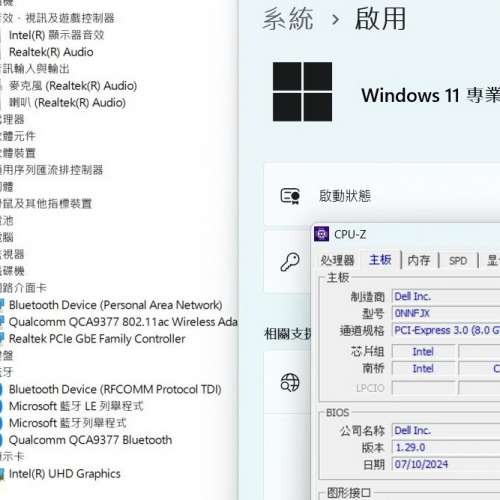Click the 鼠及其他指標裝置 category
Viewport: 500px width, 500px height.
click(46, 204)
